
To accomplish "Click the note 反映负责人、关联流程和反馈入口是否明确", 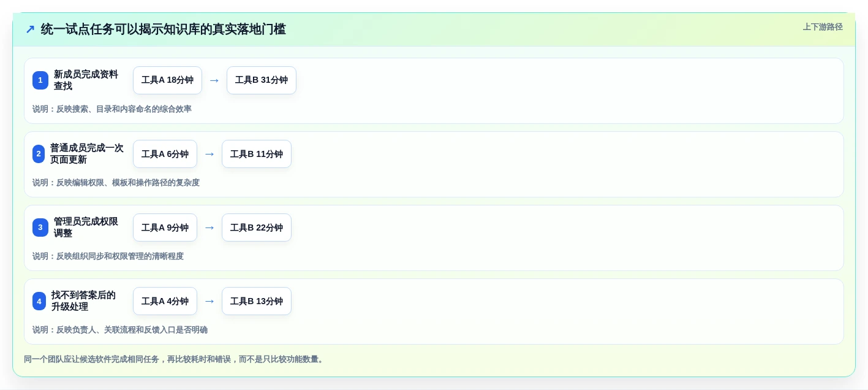I will (132, 330).
